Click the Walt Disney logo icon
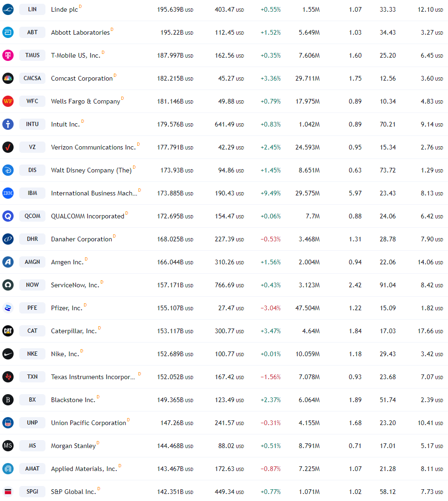Viewport: 448px width, 501px height. (8, 170)
